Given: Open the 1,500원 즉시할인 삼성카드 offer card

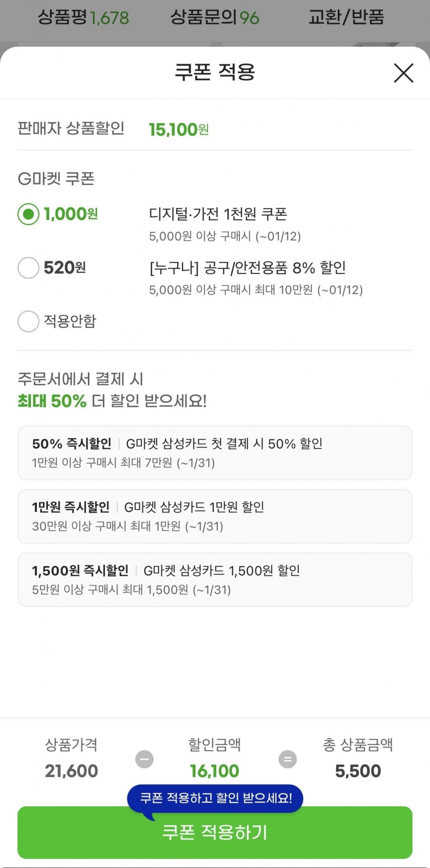Looking at the screenshot, I should tap(215, 580).
